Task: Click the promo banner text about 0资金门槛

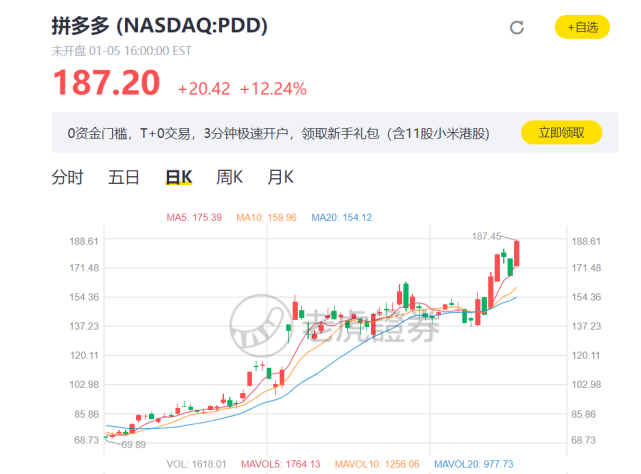Action: (278, 133)
